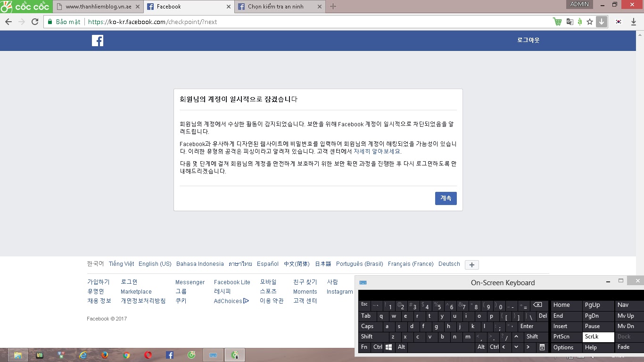The height and width of the screenshot is (362, 644).
Task: Open File Explorer from the taskbar
Action: [x=17, y=355]
